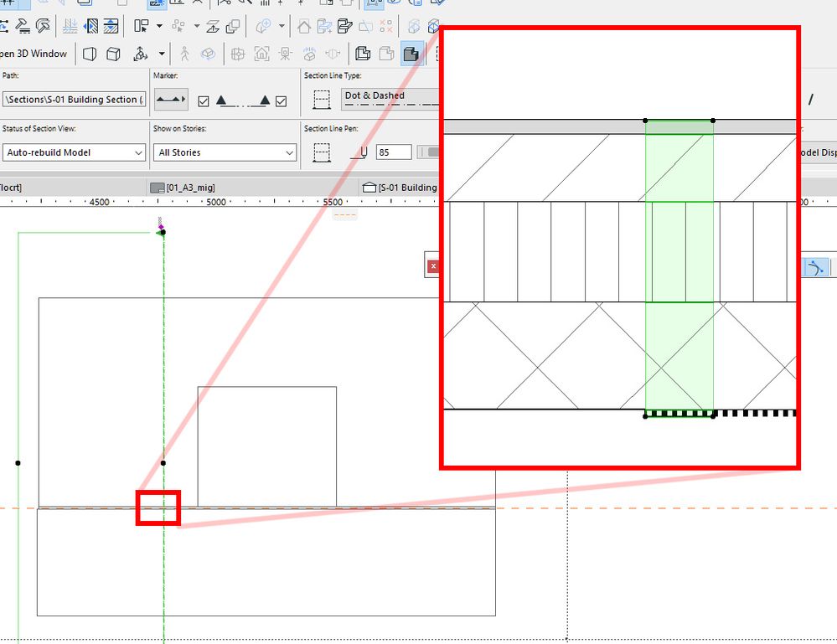
Task: Click the elevation plane arrow icon
Action: click(x=213, y=26)
